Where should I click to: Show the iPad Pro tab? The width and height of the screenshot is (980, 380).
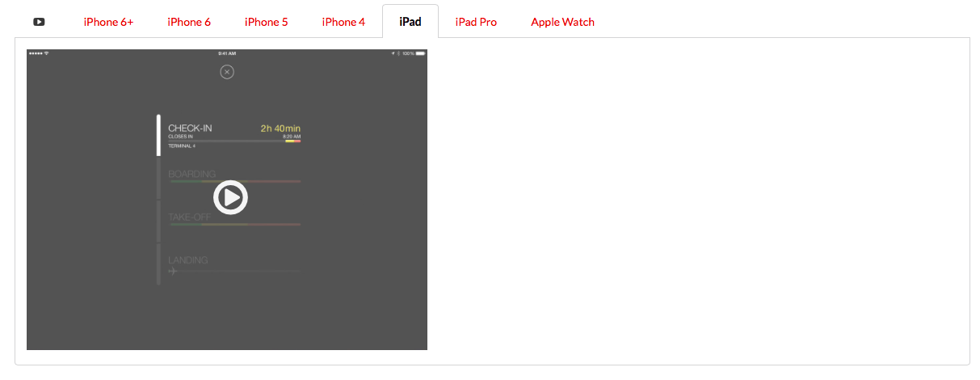tap(476, 22)
